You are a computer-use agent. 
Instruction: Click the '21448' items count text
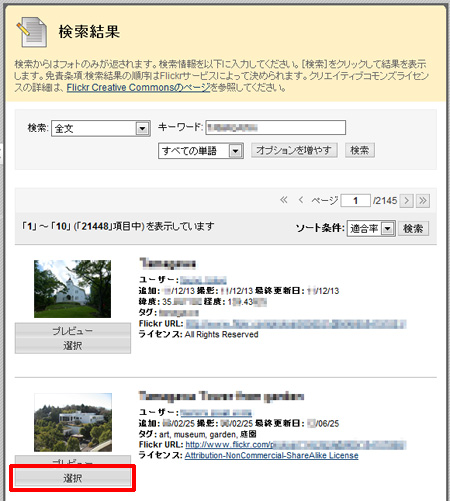click(x=95, y=226)
